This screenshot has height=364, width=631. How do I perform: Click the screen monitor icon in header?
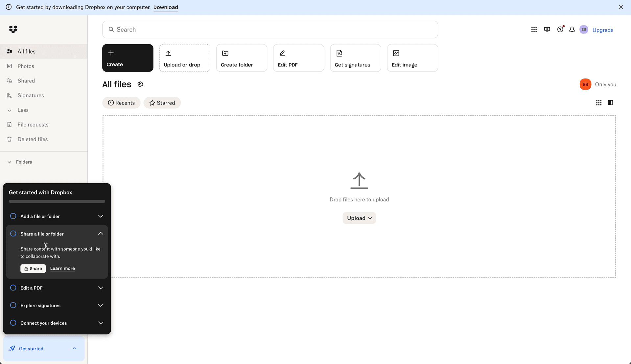547,30
